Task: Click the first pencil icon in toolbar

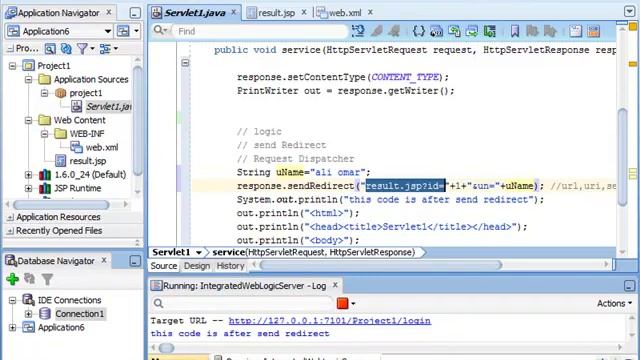Action: pos(377,31)
